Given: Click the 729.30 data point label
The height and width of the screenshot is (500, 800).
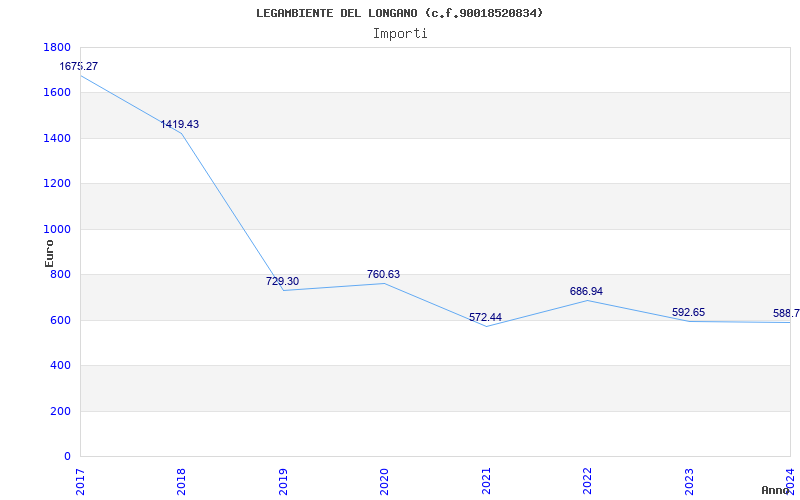Looking at the screenshot, I should 282,282.
